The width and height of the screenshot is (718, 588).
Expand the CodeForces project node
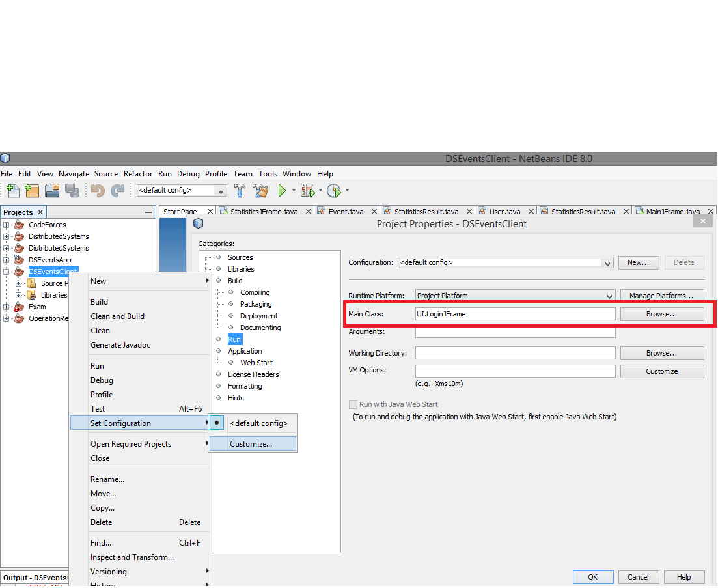[x=6, y=225]
